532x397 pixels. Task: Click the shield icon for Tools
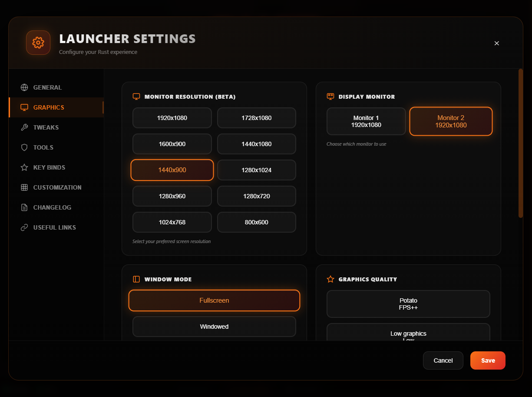pos(24,147)
